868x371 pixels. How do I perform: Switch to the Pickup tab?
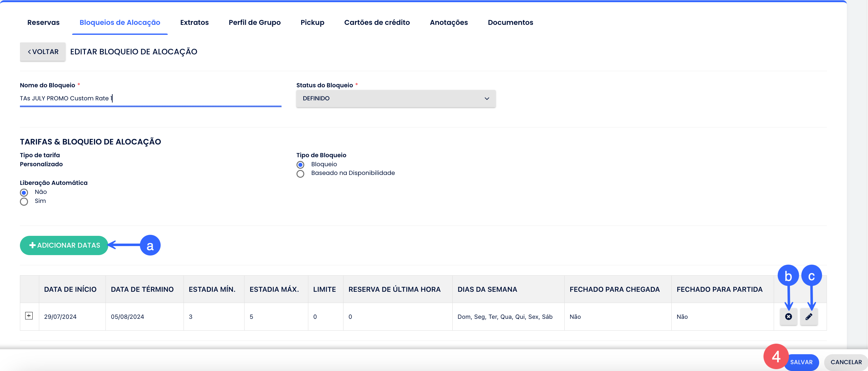coord(312,22)
